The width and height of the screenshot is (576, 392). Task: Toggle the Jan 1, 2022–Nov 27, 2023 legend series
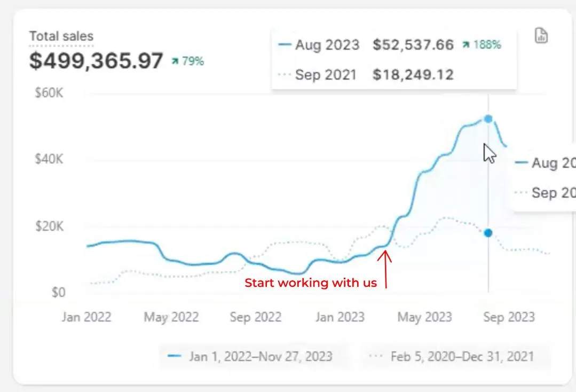click(250, 356)
